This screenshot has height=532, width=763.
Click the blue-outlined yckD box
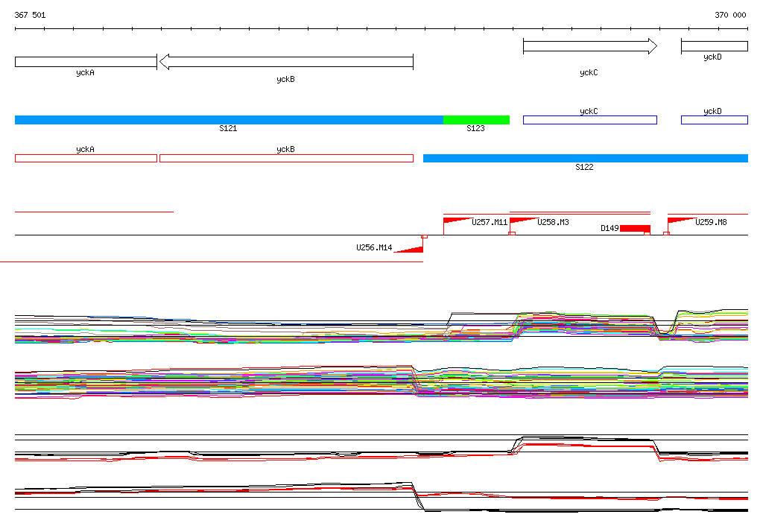coord(715,120)
